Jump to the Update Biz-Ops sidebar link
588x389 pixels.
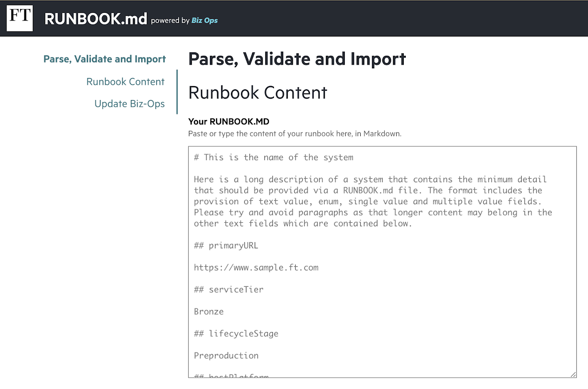pyautogui.click(x=129, y=104)
